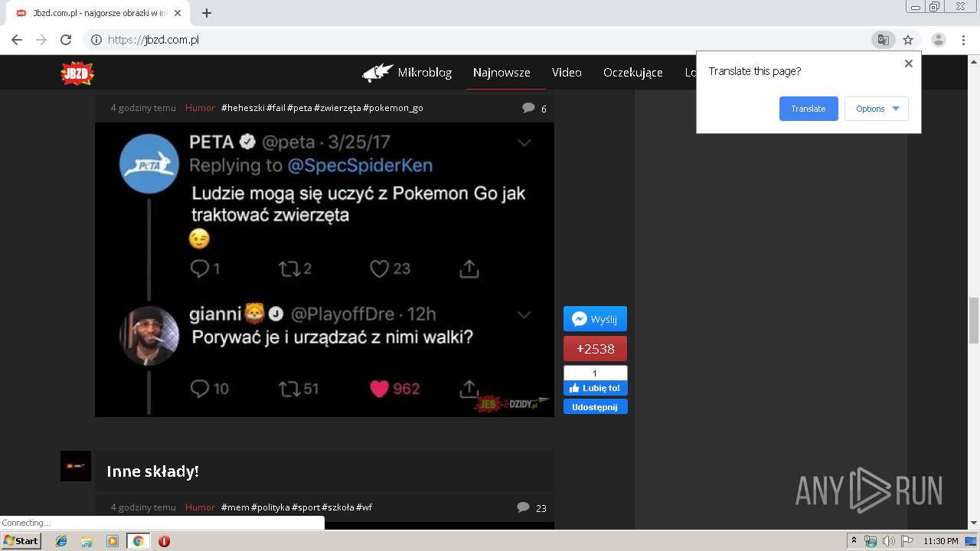Bookmark this page with the star icon

tap(908, 40)
